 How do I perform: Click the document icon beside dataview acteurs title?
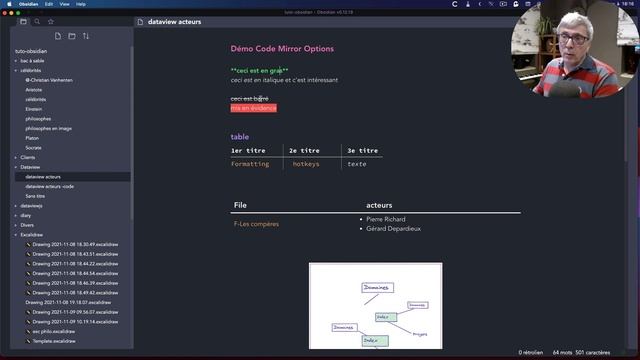pos(140,22)
